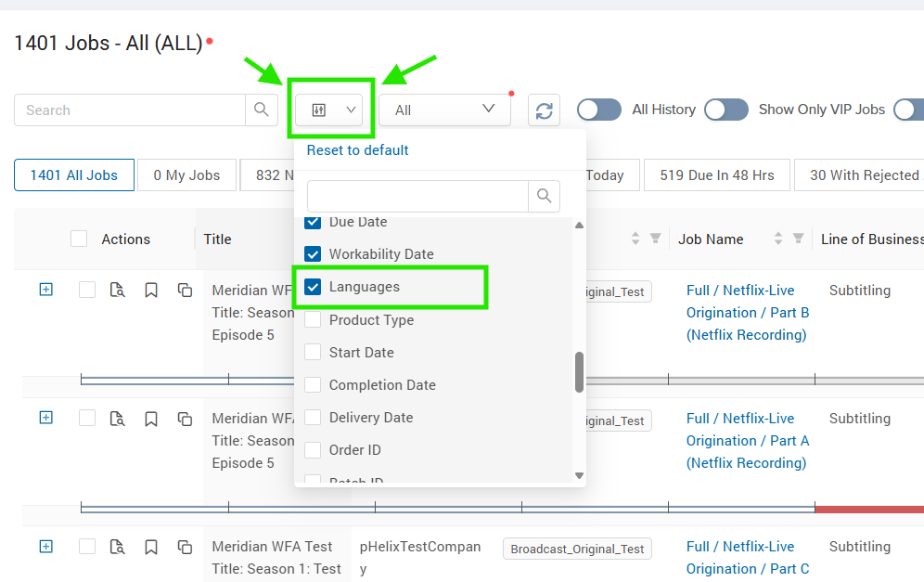
Task: Uncheck the Languages checkbox
Action: point(313,287)
